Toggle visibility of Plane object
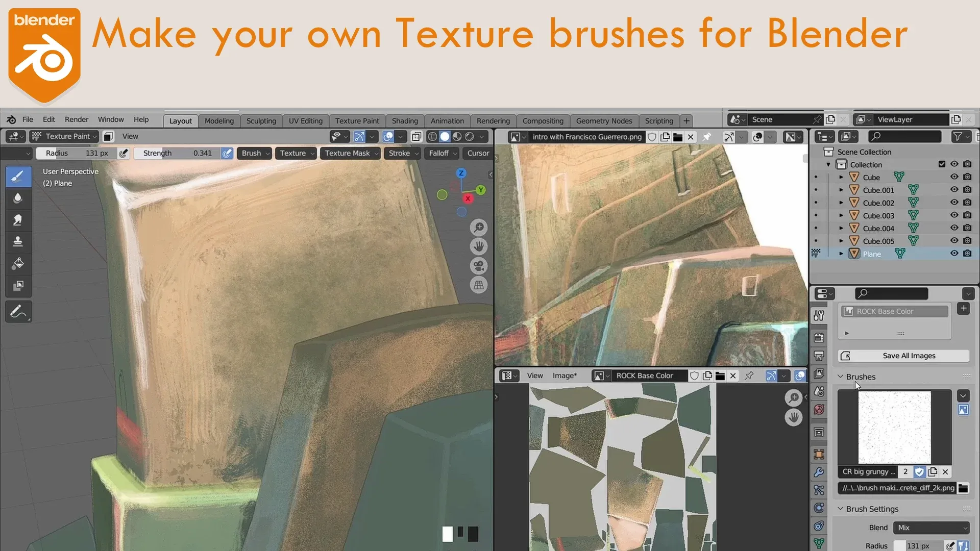Viewport: 980px width, 551px height. 954,254
